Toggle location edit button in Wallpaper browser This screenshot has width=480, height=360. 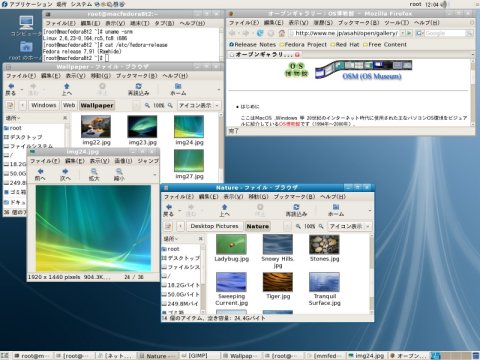click(10, 105)
